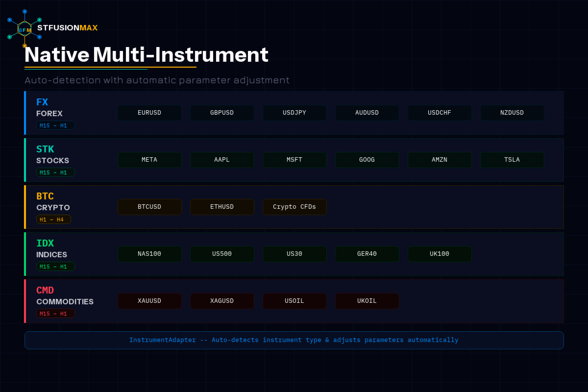This screenshot has width=588, height=392.
Task: Choose the TSLA stock chip
Action: (x=512, y=160)
